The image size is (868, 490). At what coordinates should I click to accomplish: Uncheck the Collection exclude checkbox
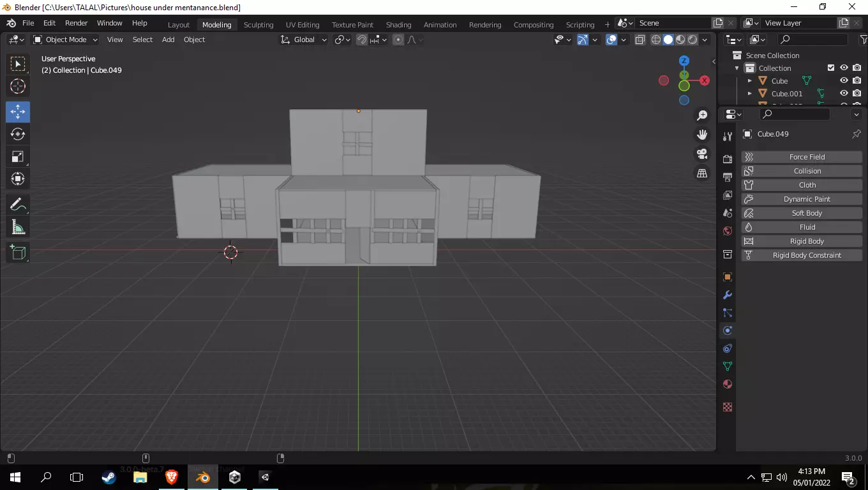(x=831, y=68)
